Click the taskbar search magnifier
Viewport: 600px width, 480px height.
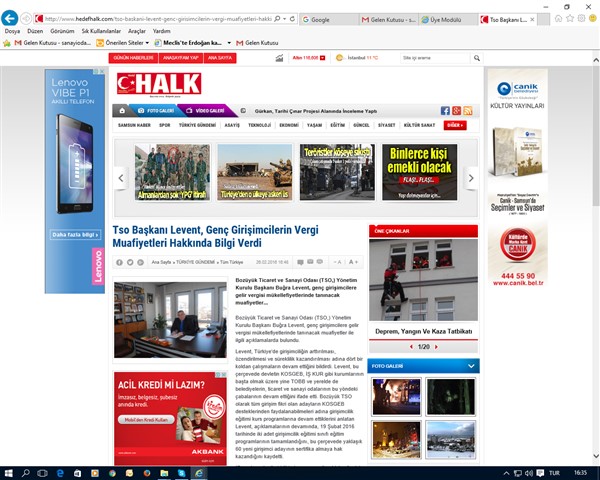click(x=26, y=473)
